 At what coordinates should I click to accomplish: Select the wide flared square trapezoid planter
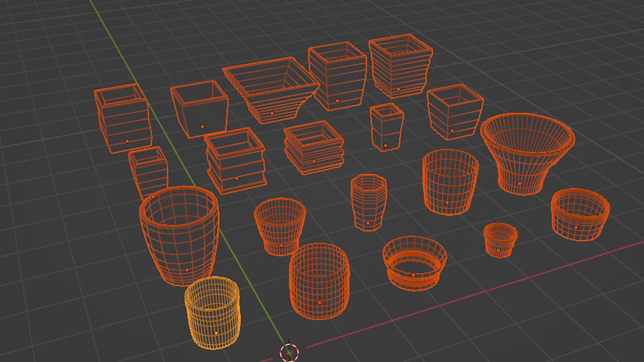coord(271,90)
